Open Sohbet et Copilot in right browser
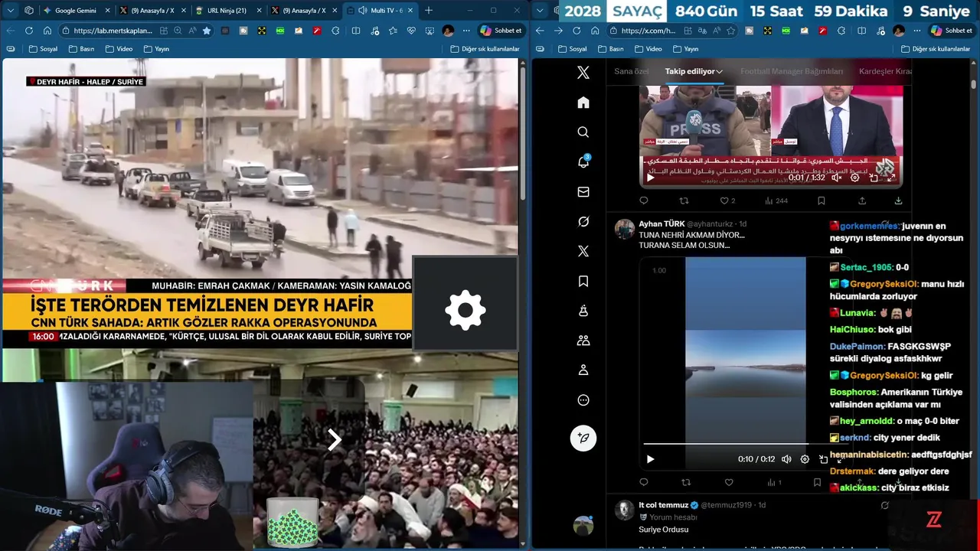 pos(951,31)
